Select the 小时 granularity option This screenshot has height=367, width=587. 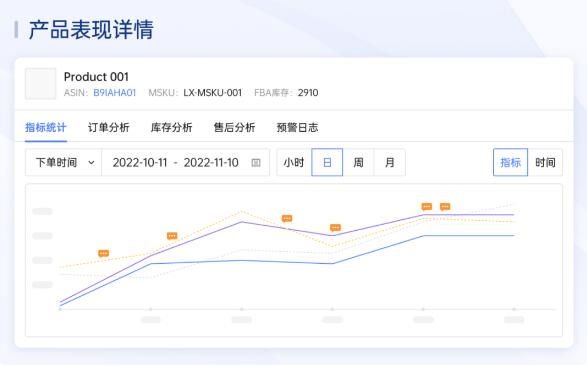(x=294, y=163)
